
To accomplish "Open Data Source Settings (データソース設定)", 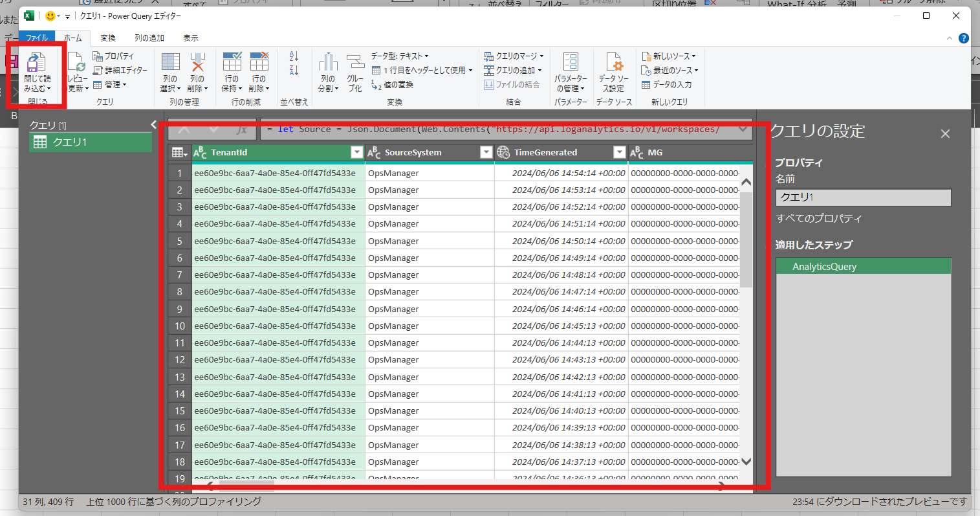I will pos(613,72).
